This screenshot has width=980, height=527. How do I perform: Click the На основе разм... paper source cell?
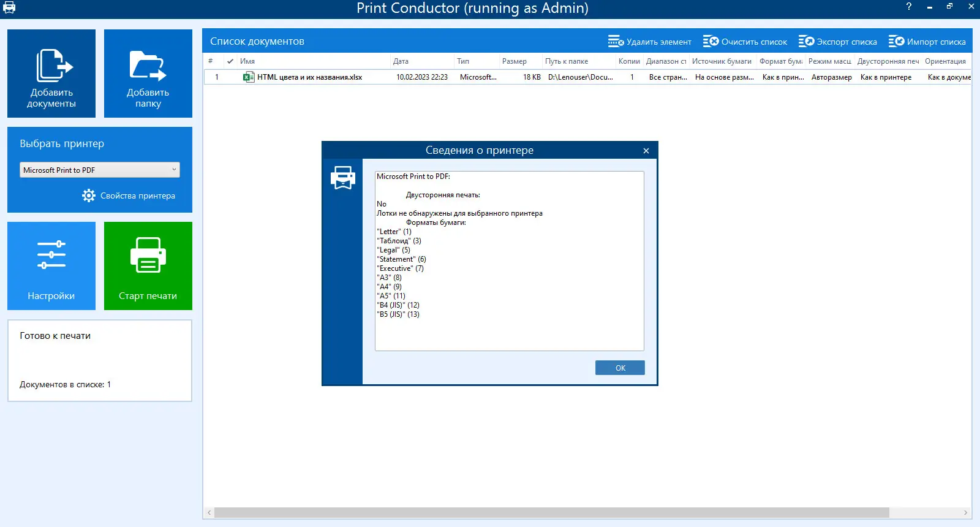coord(725,77)
